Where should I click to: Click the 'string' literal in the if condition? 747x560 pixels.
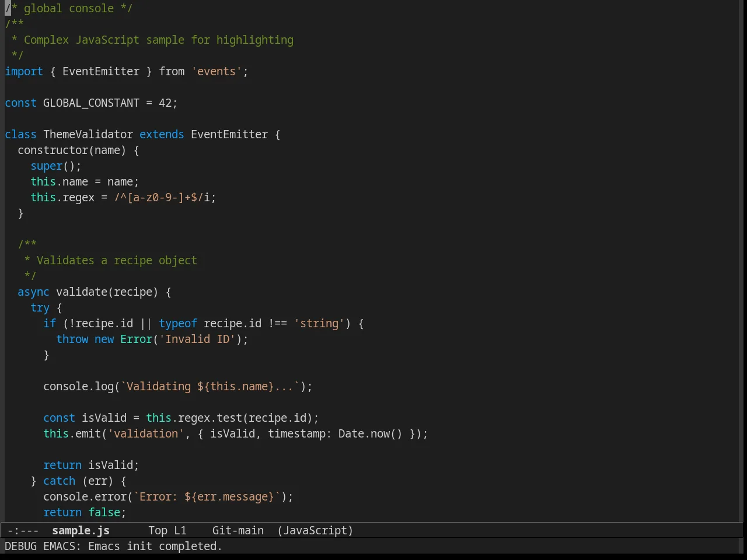[319, 323]
